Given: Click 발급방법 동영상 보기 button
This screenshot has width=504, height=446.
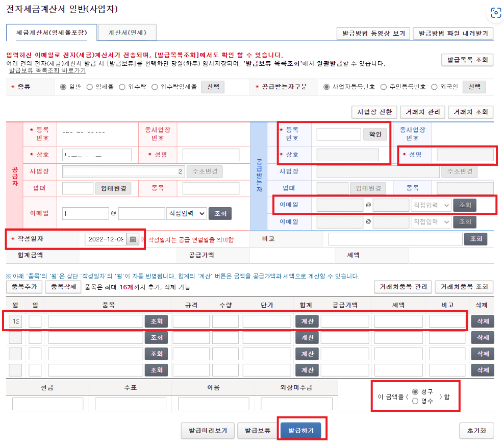Looking at the screenshot, I should coord(373,34).
